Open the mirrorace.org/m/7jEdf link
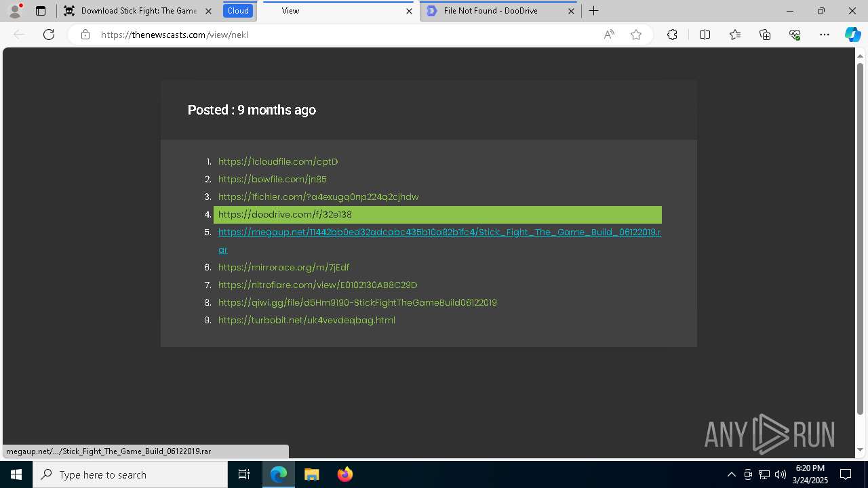The image size is (868, 488). [283, 267]
